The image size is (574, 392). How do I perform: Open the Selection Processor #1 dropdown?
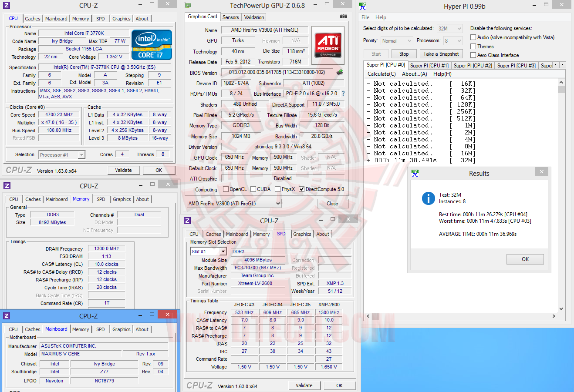62,155
